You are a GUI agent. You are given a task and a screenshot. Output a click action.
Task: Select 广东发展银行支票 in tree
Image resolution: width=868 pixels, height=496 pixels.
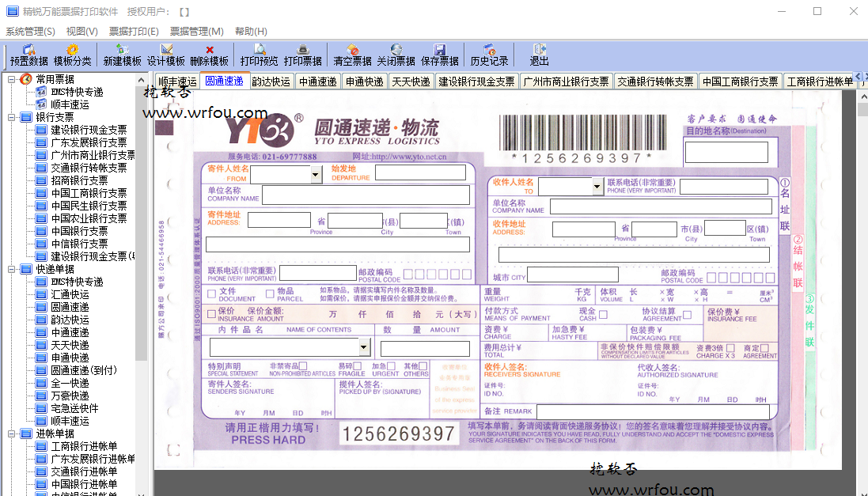pos(89,143)
